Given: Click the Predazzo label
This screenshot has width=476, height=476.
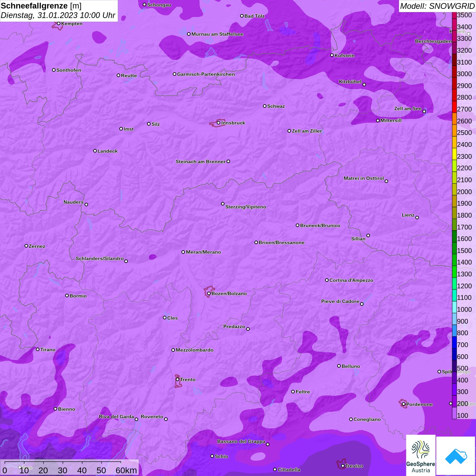Looking at the screenshot, I should (234, 326).
